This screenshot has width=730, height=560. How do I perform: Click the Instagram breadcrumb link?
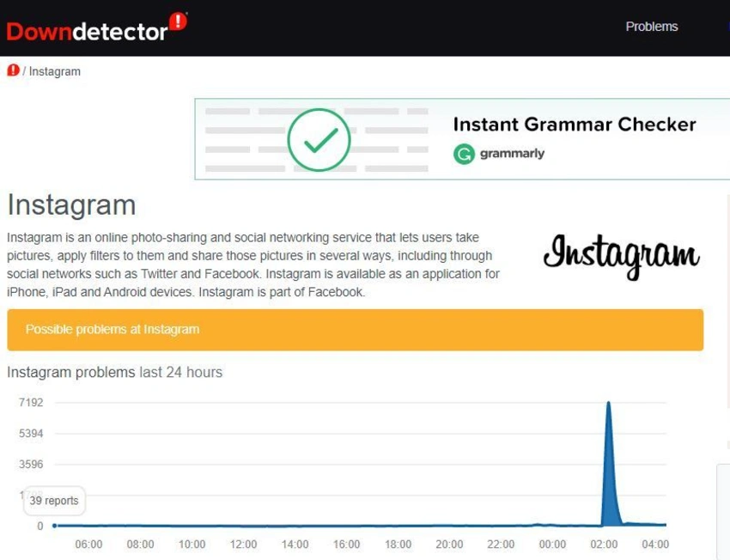(x=55, y=71)
